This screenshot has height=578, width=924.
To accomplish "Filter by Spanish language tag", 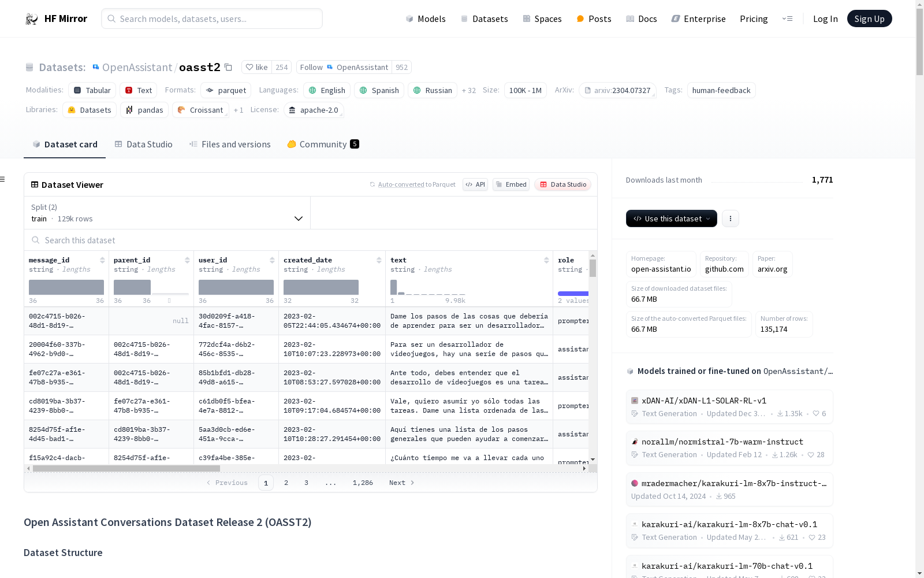I will pyautogui.click(x=379, y=90).
